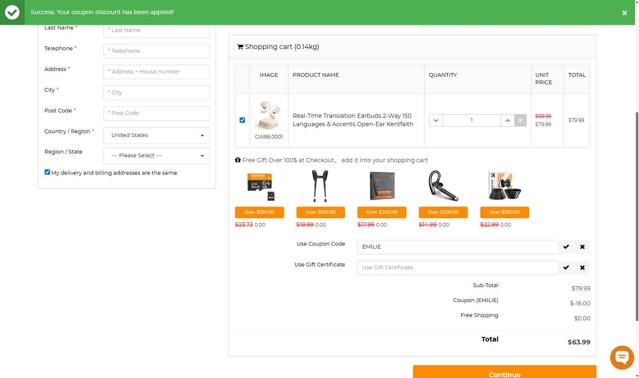Select the black strap harness gift thumbnail

click(320, 187)
